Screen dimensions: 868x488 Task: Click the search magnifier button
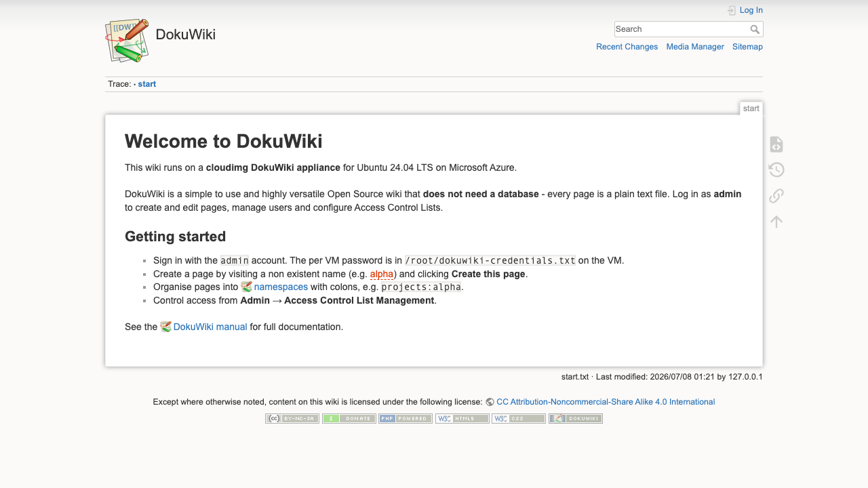click(x=755, y=29)
